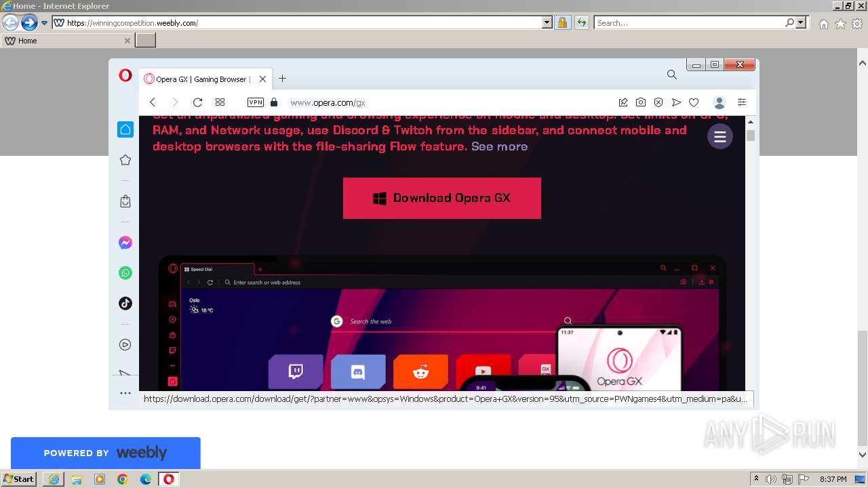Click the Opera GX browser preview image
This screenshot has width=868, height=488.
click(442, 324)
